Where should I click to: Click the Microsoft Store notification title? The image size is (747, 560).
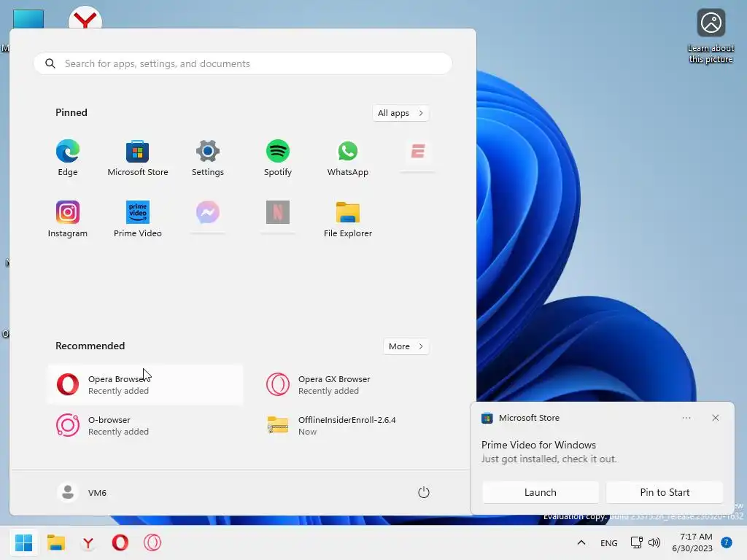pyautogui.click(x=529, y=418)
